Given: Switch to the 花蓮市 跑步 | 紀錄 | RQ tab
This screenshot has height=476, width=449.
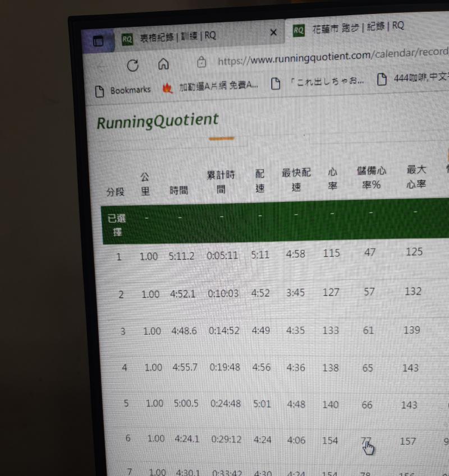Looking at the screenshot, I should [358, 27].
